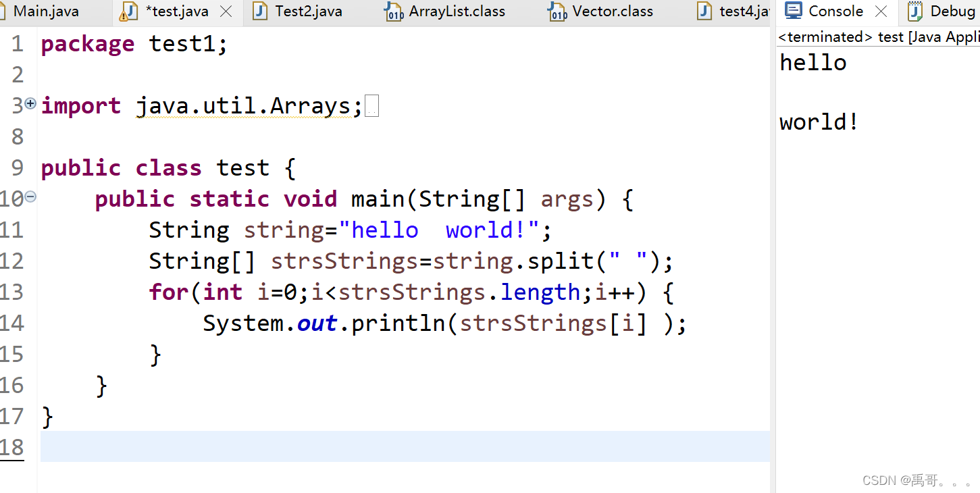The image size is (980, 493).
Task: Click the Java file icon on test.java tab
Action: point(128,11)
